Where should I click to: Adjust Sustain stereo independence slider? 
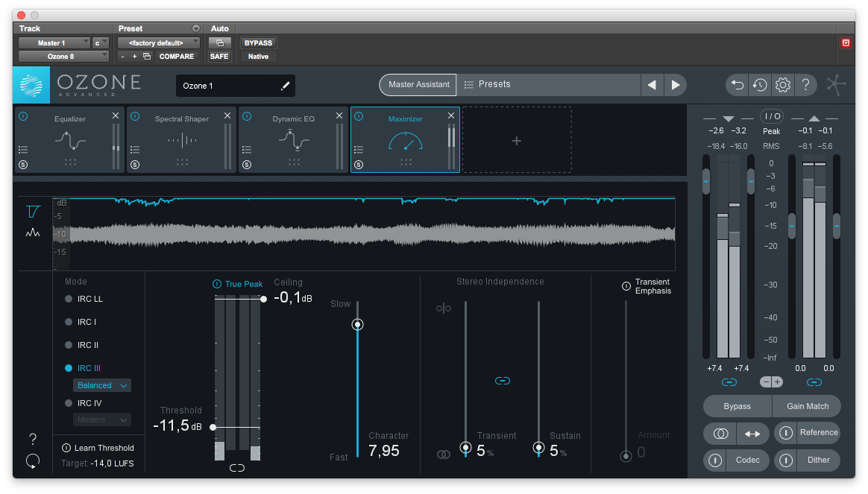pos(538,448)
